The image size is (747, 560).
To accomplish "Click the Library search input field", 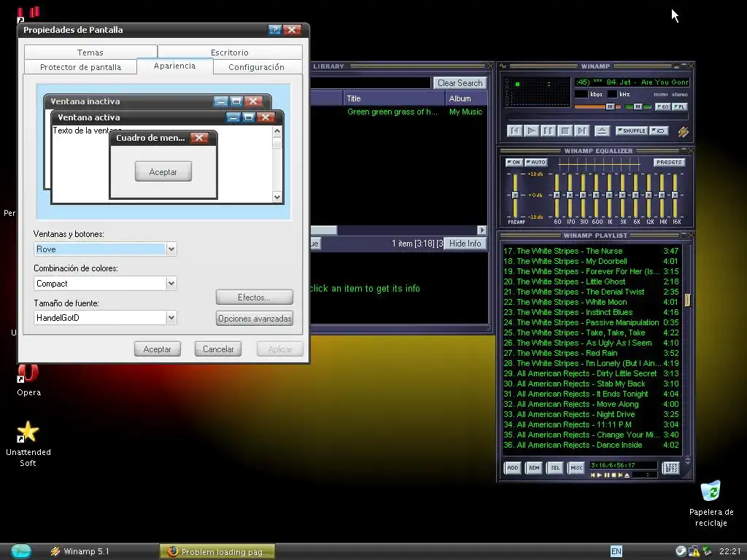I will coord(371,83).
